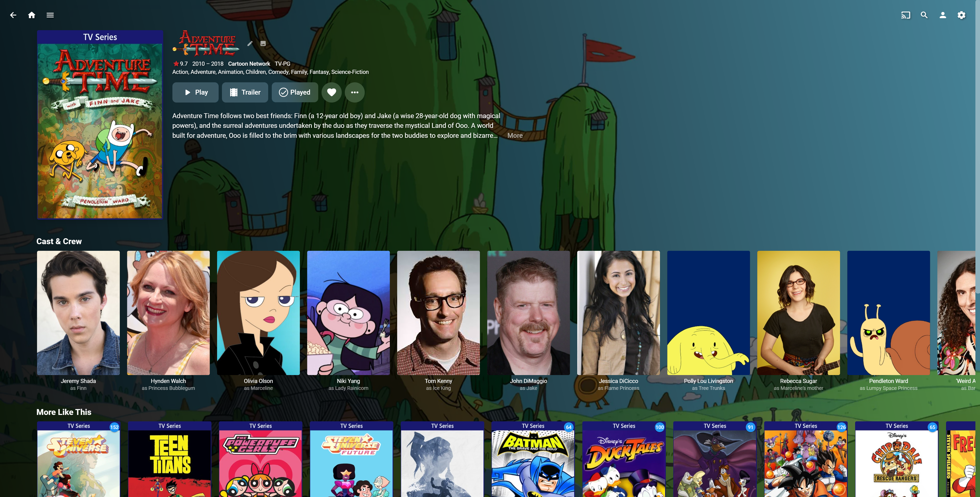
Task: Open the DuckTales series card
Action: (624, 459)
